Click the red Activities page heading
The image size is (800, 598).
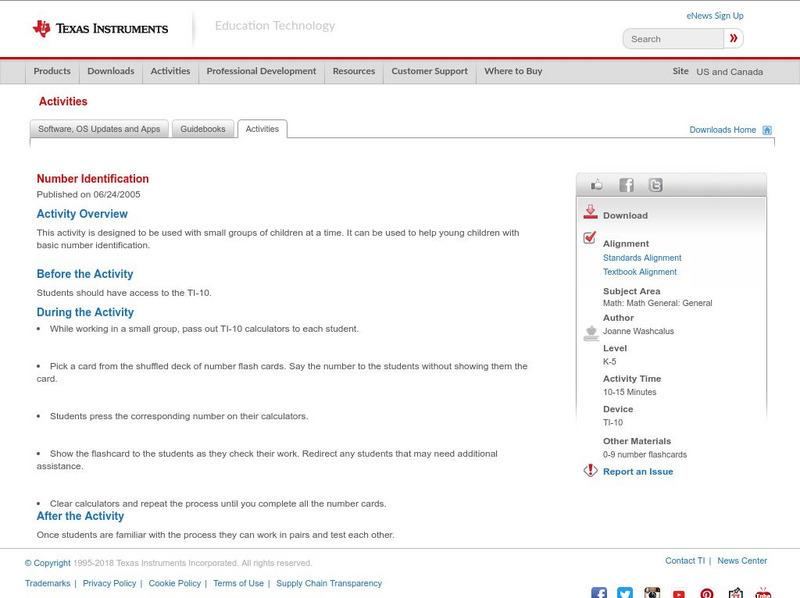[63, 102]
